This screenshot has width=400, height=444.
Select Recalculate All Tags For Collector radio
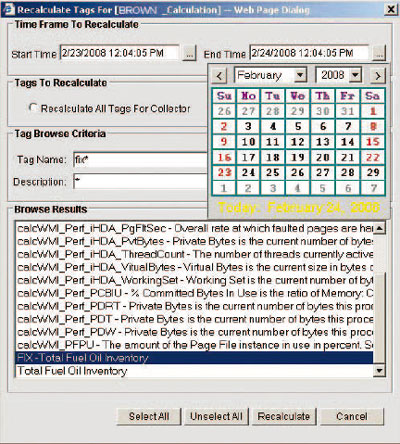coord(33,107)
